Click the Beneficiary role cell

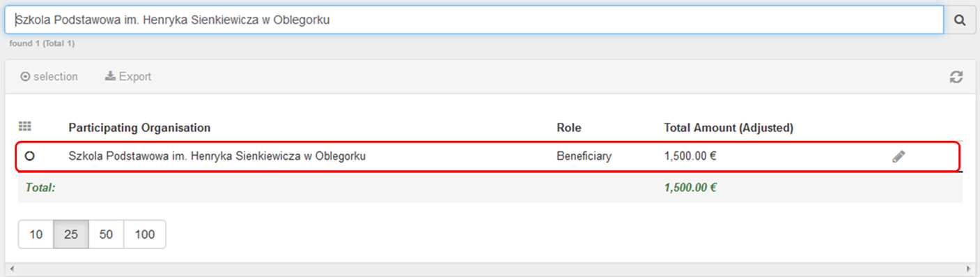point(584,156)
